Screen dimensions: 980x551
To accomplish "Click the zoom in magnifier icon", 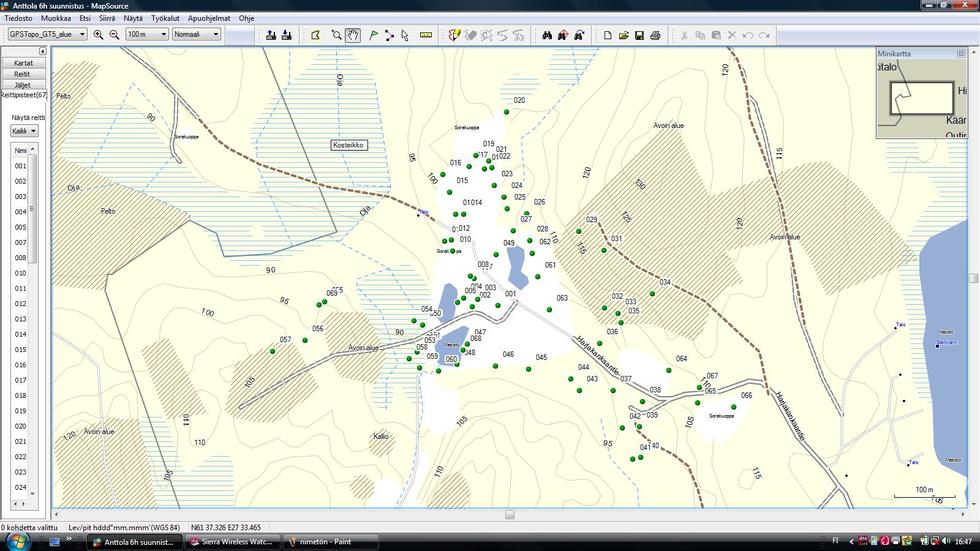I will [x=98, y=35].
